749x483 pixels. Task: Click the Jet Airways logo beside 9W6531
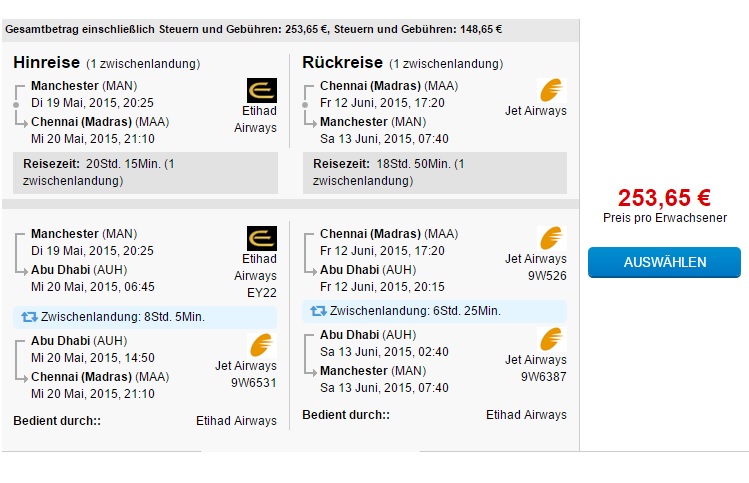(262, 345)
